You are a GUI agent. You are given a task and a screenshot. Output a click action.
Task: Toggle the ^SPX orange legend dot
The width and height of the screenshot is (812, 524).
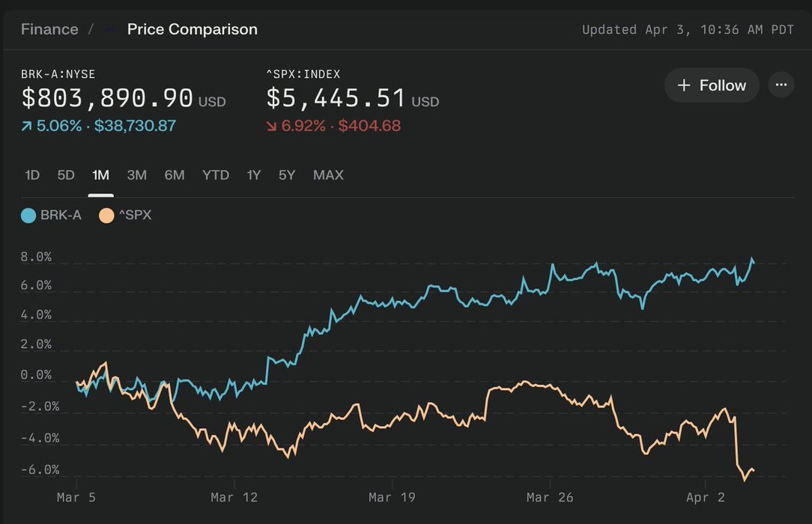[x=106, y=216]
